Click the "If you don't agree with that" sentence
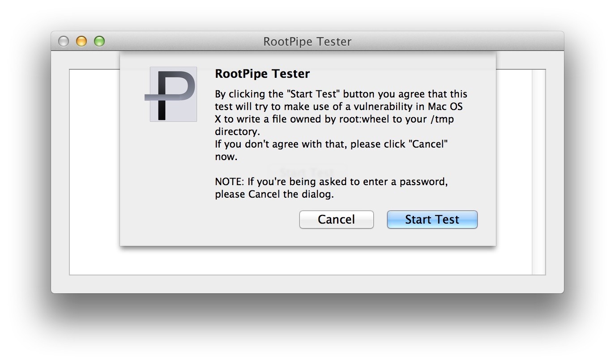Viewport: 615px width, 364px height. 331,150
